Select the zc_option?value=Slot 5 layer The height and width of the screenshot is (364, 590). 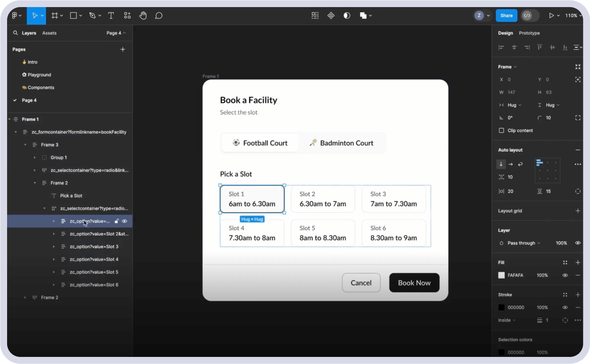94,272
